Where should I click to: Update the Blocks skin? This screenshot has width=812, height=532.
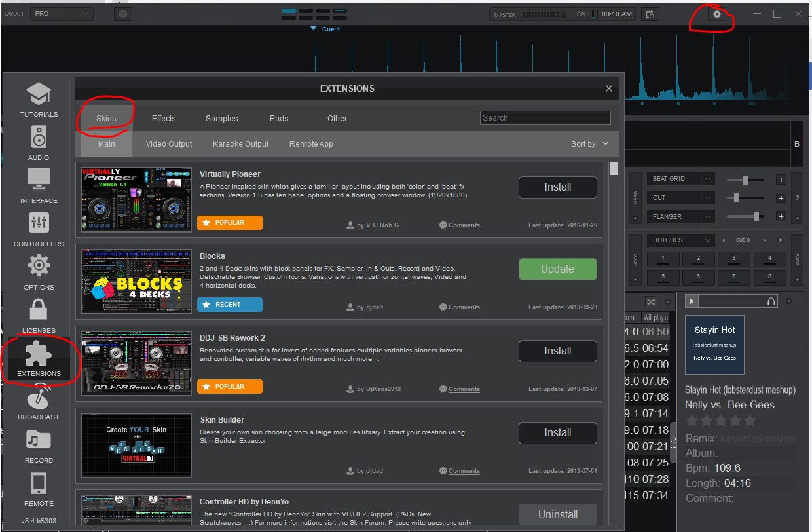pyautogui.click(x=557, y=269)
